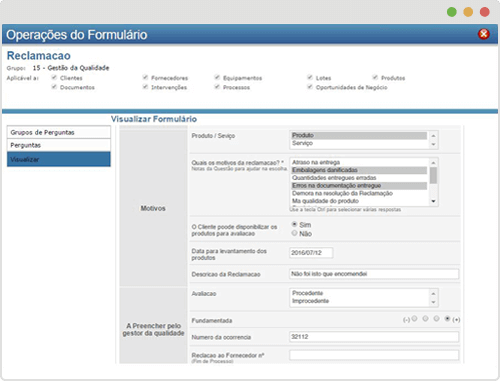Click the Data para levantamento date field
500x381 pixels.
point(311,253)
